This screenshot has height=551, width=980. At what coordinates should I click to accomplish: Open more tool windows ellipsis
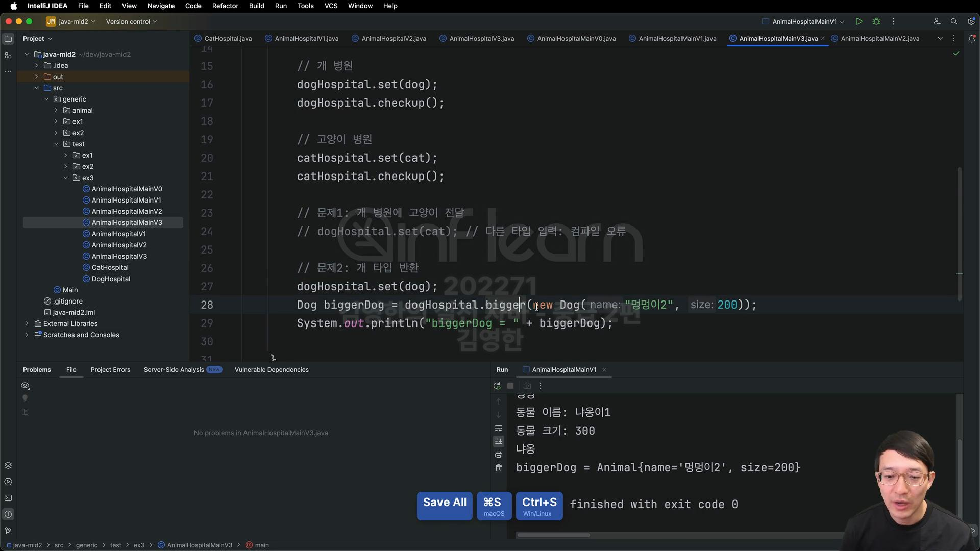pos(8,71)
